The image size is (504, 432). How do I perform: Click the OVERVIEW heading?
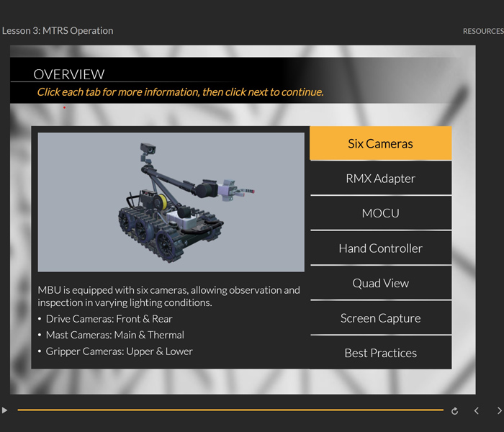coord(69,74)
